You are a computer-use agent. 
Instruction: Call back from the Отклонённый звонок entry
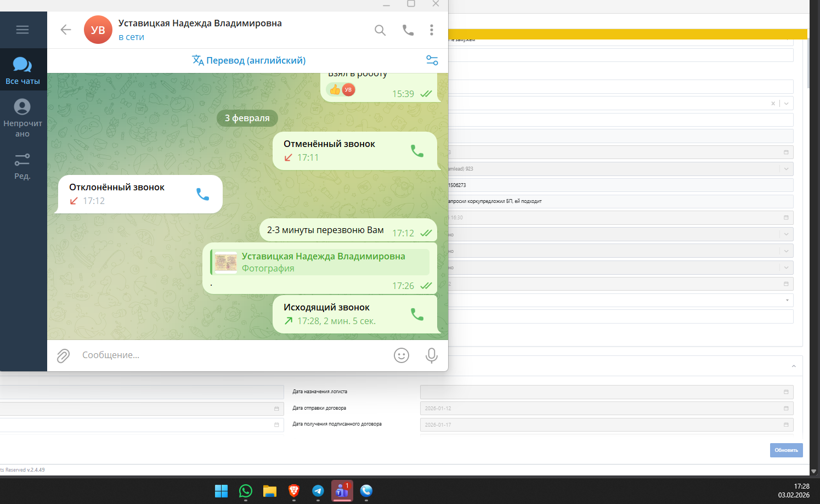point(203,194)
